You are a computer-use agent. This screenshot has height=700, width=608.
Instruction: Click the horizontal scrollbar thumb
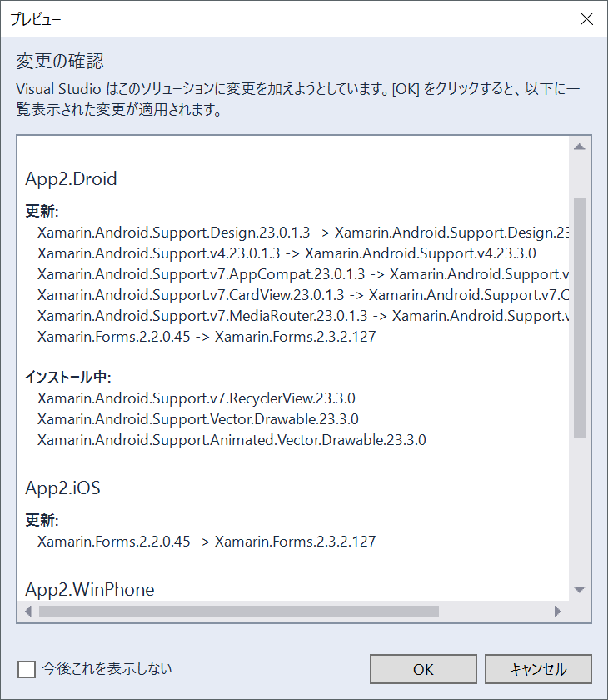pos(239,611)
